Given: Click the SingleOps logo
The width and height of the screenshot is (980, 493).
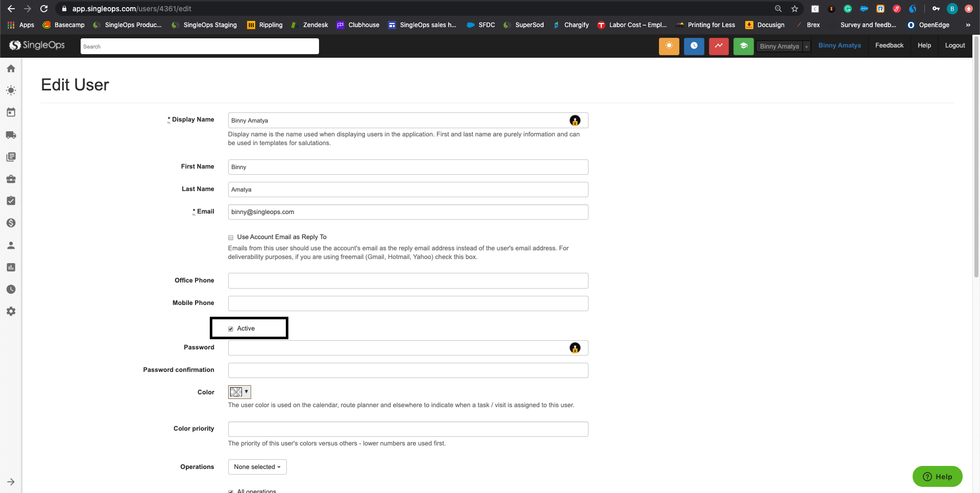Looking at the screenshot, I should [37, 45].
